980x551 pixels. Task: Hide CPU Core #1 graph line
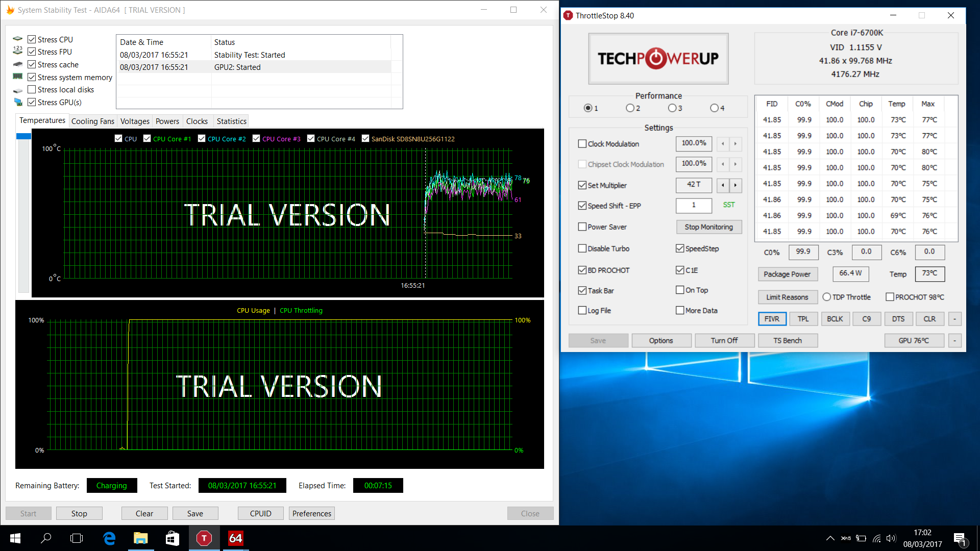147,138
